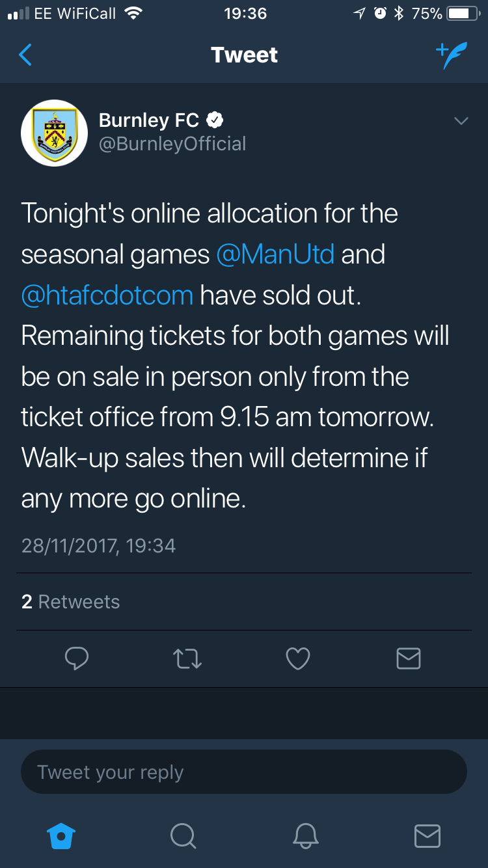The width and height of the screenshot is (488, 868).
Task: Tap the back arrow to leave tweet
Action: (26, 55)
